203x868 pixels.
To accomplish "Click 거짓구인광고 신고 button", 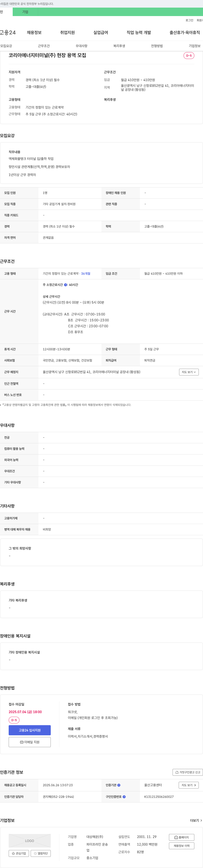I will 188,772.
